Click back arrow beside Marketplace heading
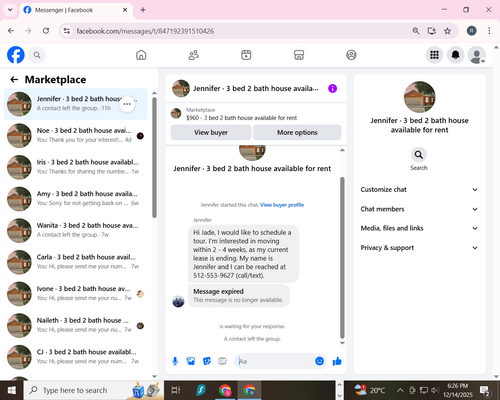This screenshot has width=500, height=400. pos(14,79)
